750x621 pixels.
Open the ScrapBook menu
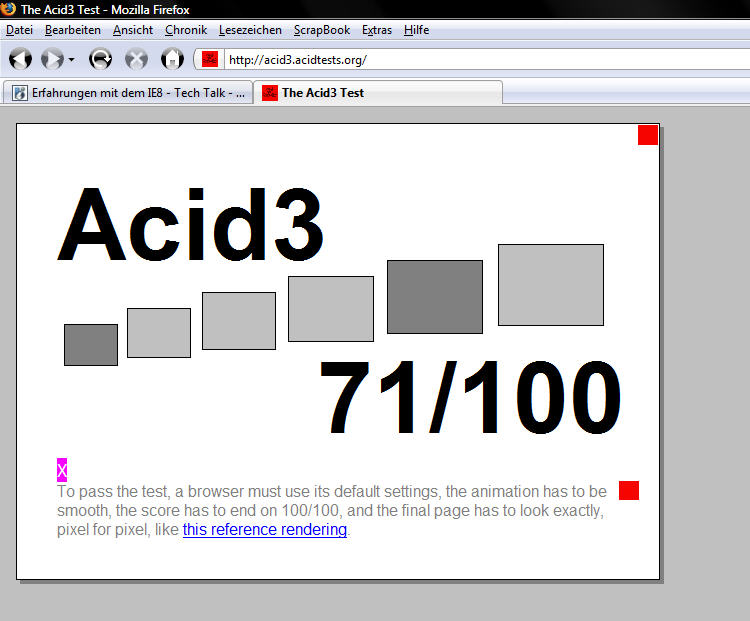[x=322, y=30]
